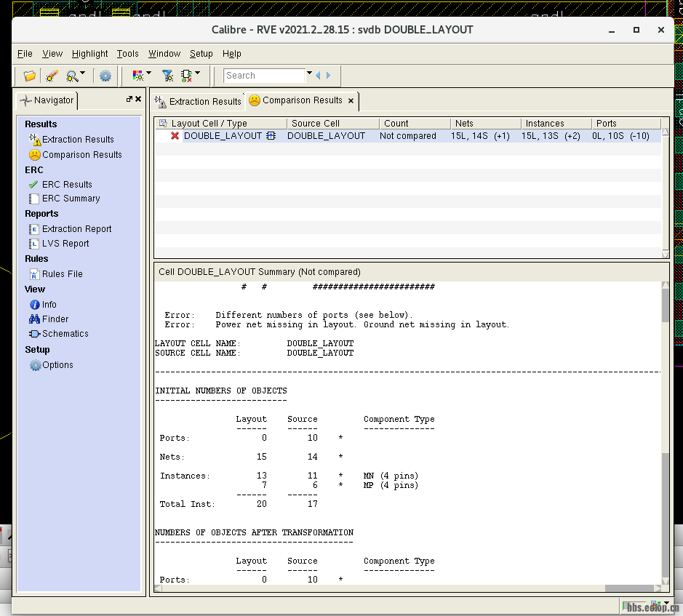Click the magnifier zoom-to-highlight icon
Viewport: 683px width, 616px height.
(72, 76)
